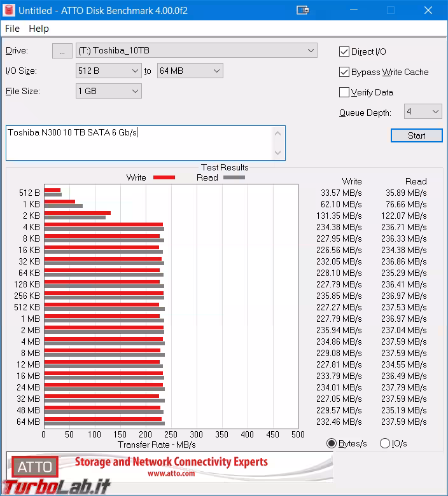Click the 4 KB read value 236.71 MB/s

403,227
